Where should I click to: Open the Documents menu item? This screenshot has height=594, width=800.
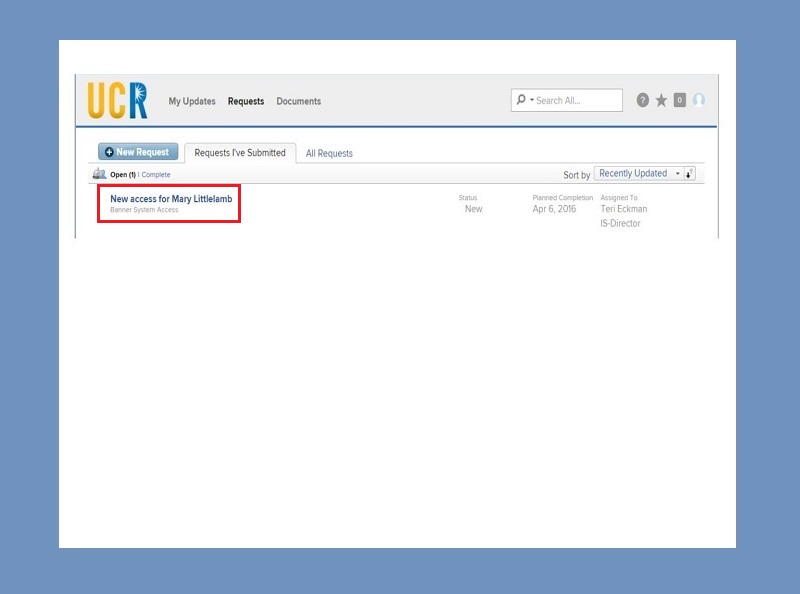(x=299, y=101)
